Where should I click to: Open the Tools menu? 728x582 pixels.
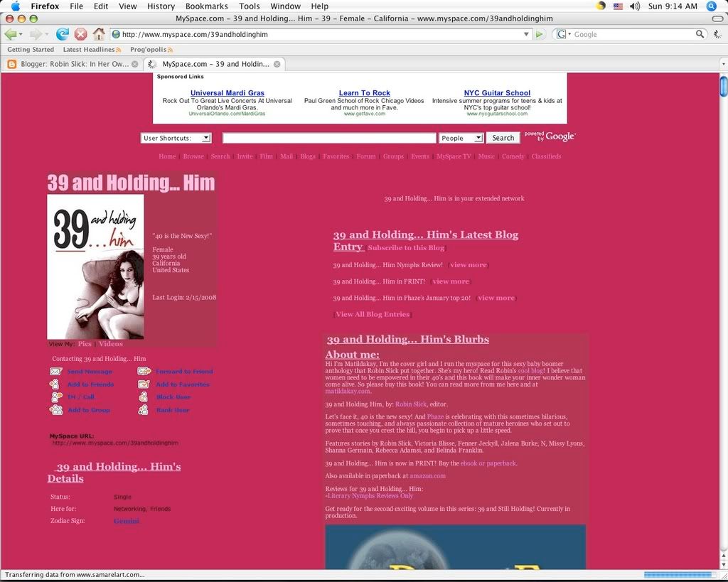(250, 6)
